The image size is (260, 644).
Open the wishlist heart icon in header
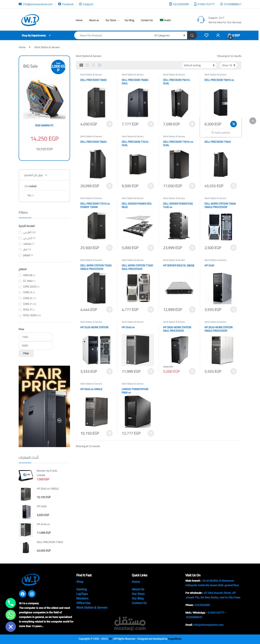(206, 36)
